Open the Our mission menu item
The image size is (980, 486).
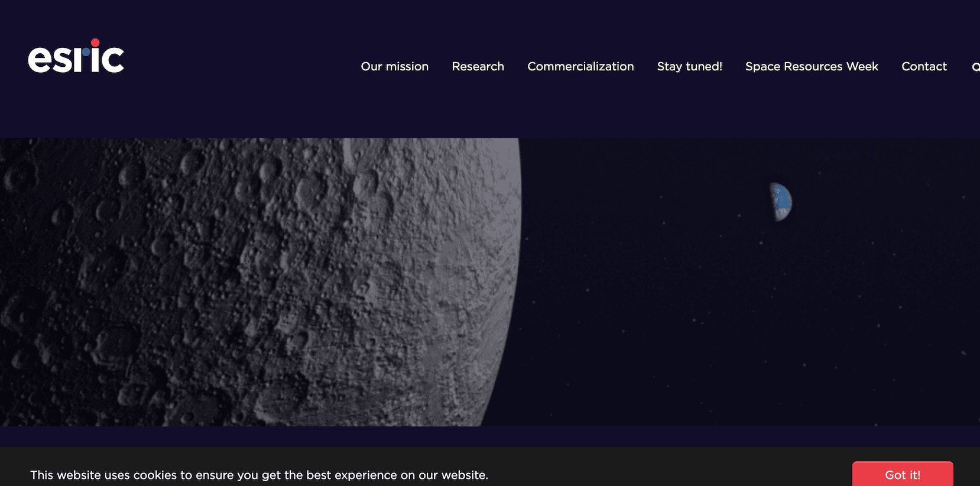(x=394, y=67)
